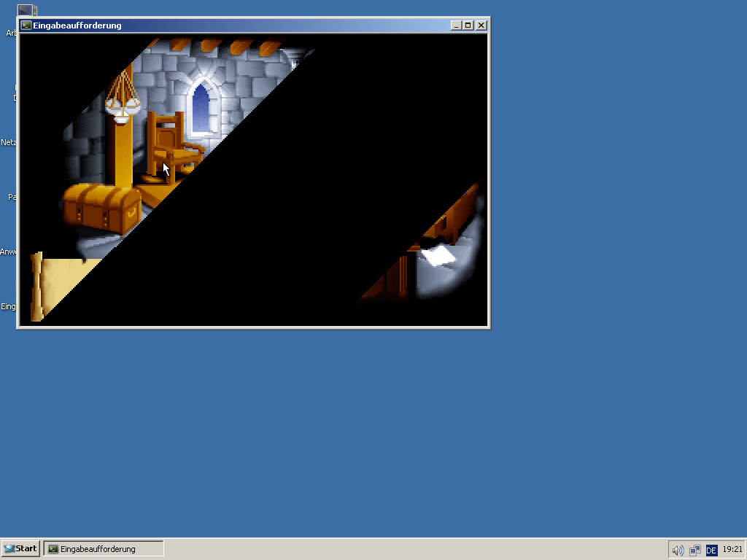Image resolution: width=747 pixels, height=560 pixels.
Task: Click the network connection tray icon
Action: click(695, 550)
